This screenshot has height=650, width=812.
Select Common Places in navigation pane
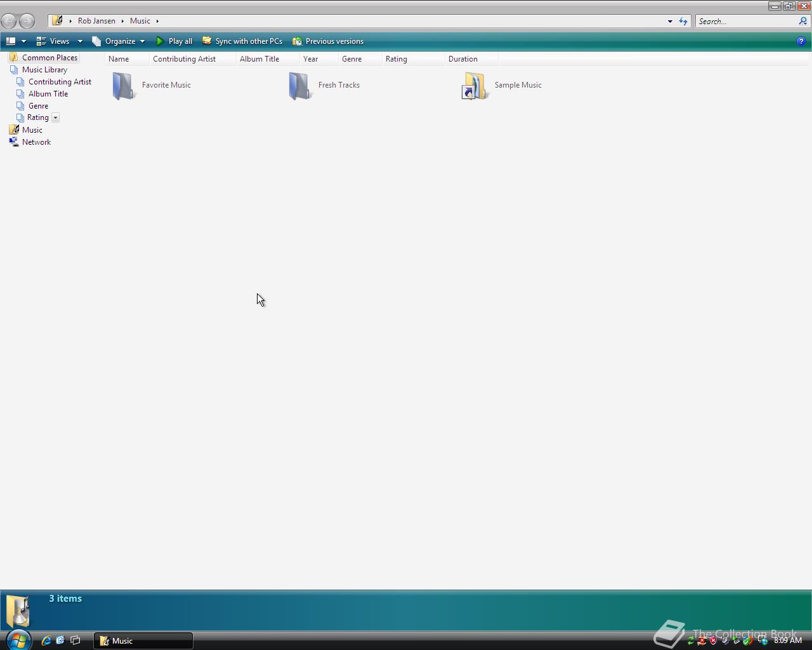pyautogui.click(x=44, y=58)
